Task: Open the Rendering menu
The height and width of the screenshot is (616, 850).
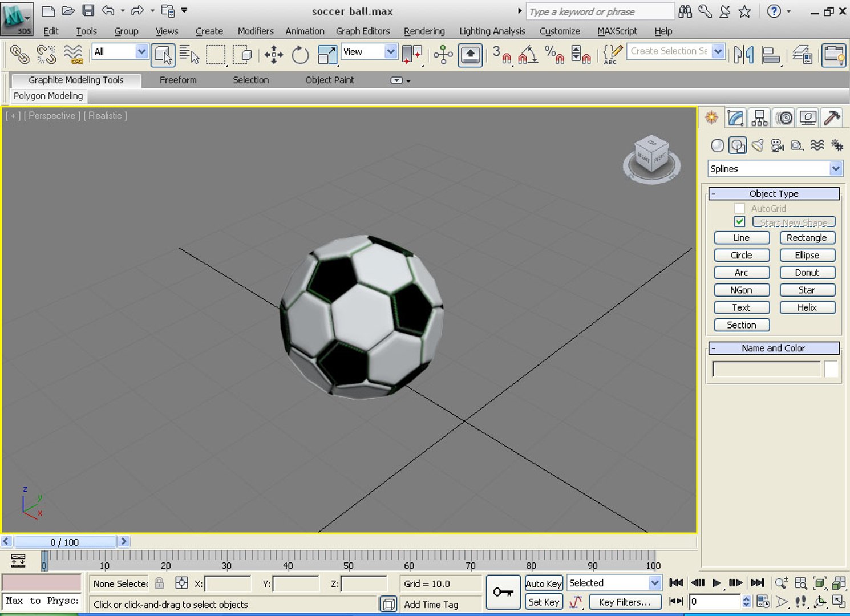Action: tap(424, 31)
